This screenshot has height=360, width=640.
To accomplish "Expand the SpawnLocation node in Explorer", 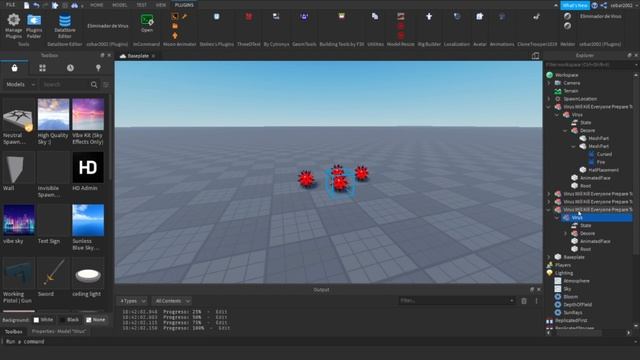I will tap(549, 99).
